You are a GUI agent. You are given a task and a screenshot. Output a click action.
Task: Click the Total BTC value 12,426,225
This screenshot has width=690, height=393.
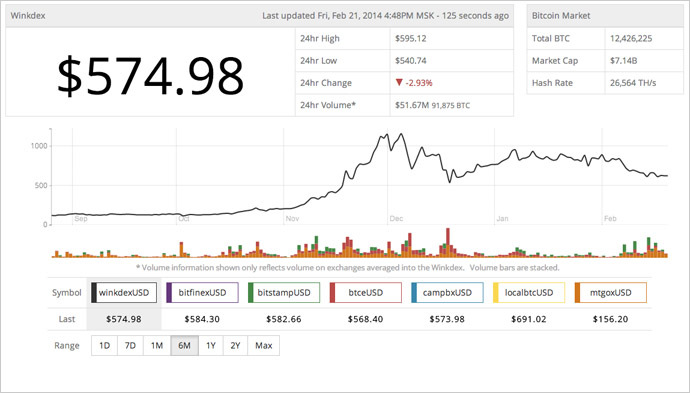[631, 38]
